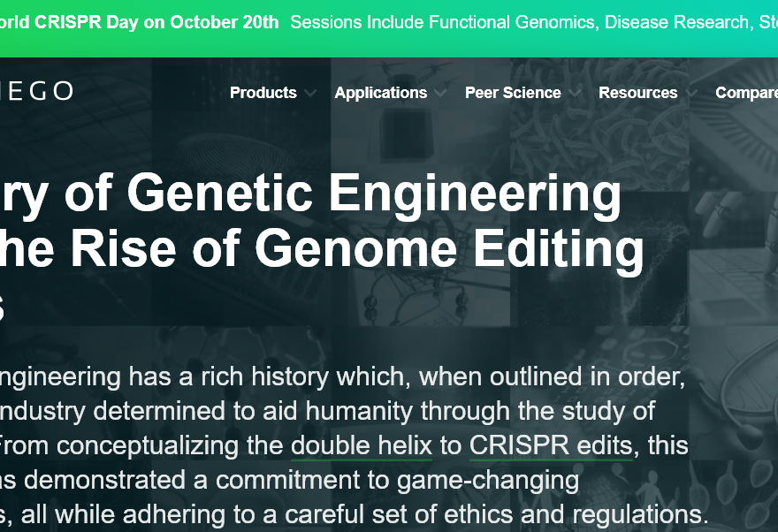
Task: Open the Products menu
Action: click(x=263, y=93)
